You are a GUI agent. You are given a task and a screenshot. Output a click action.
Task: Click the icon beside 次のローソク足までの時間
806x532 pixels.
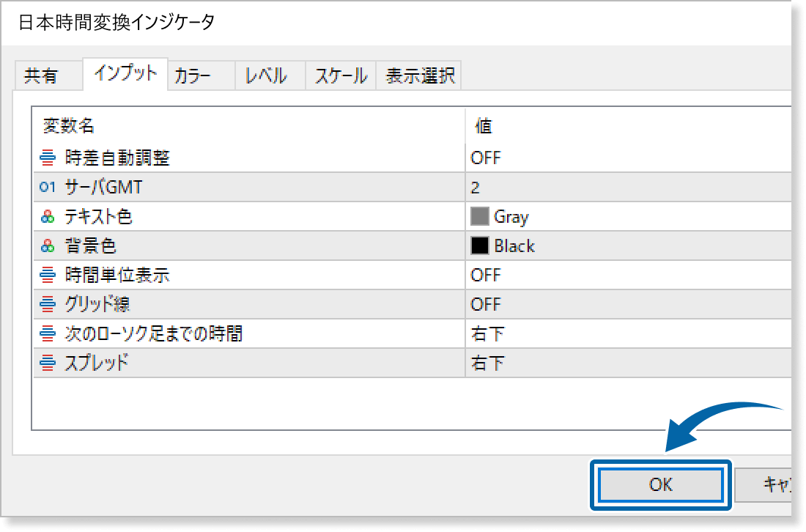[48, 334]
